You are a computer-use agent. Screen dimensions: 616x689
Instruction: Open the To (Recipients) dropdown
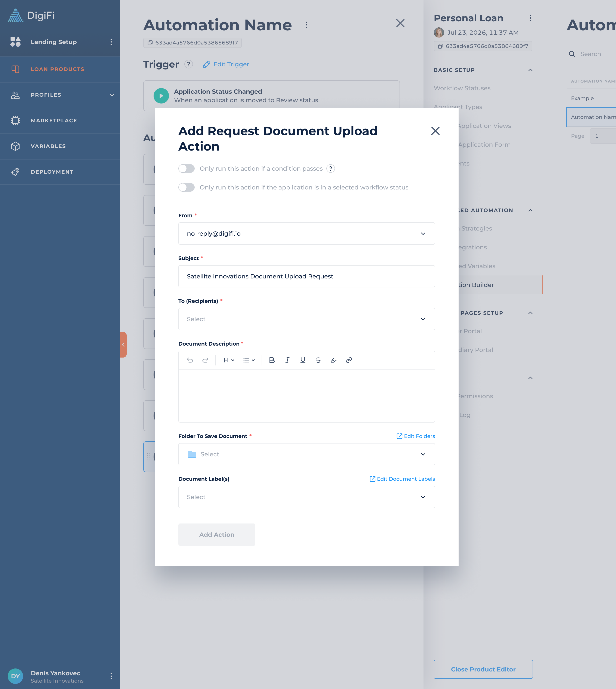coord(306,319)
